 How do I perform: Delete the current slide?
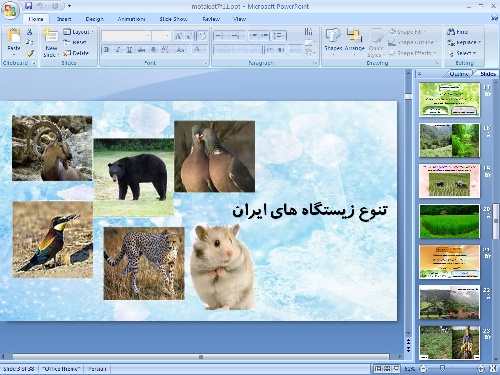pos(76,53)
